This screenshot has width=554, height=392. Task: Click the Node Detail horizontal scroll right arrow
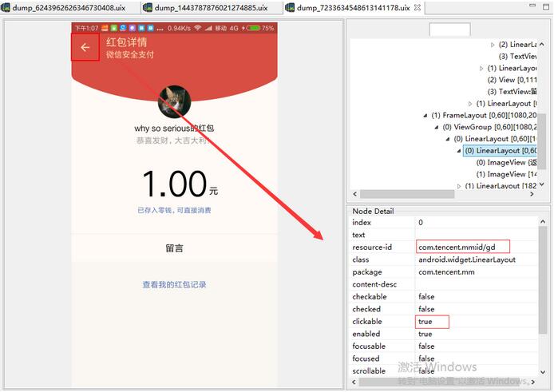tap(532, 382)
